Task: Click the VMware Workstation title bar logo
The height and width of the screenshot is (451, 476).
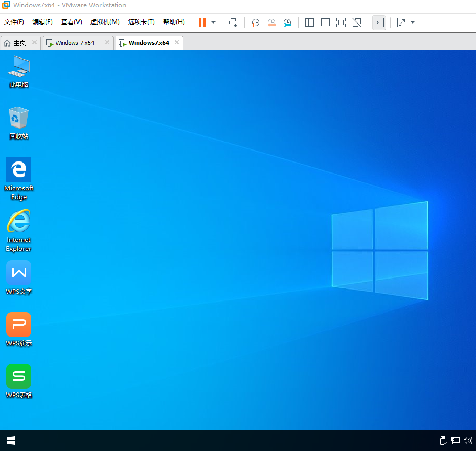Action: [x=6, y=5]
